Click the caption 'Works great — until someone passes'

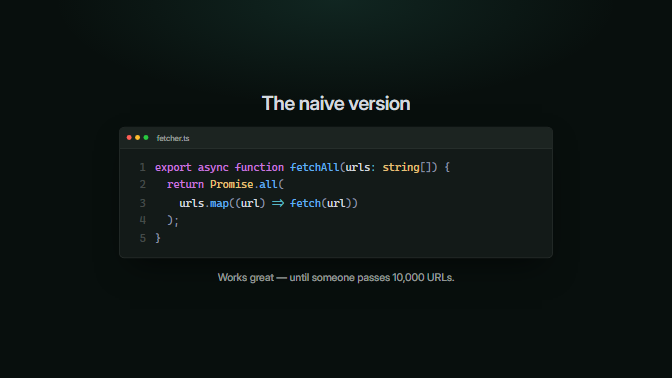(x=304, y=278)
